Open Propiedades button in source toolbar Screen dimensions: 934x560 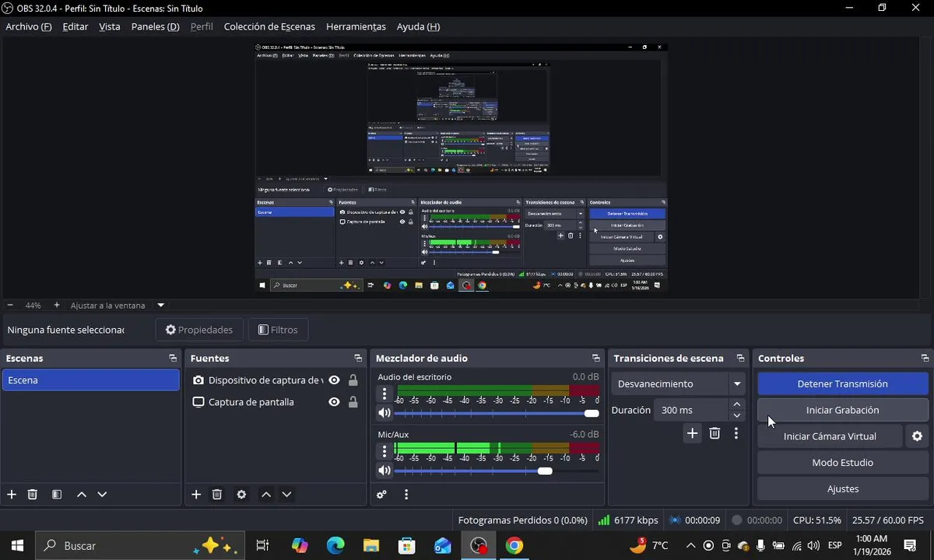click(199, 330)
